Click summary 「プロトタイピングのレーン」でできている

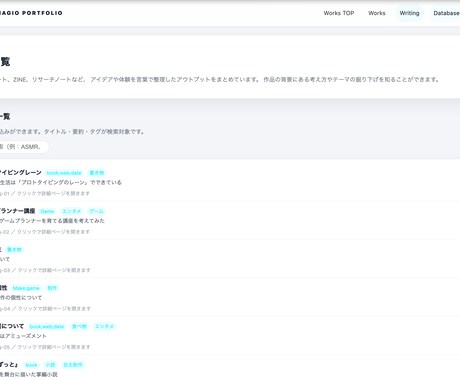[x=69, y=182]
